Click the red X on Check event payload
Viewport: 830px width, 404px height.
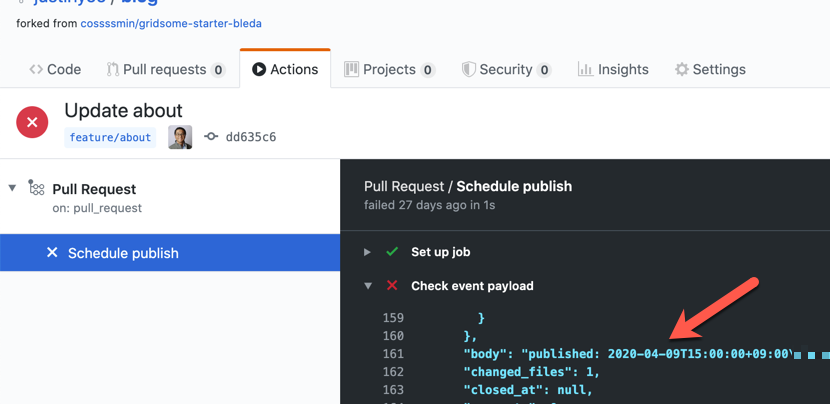[x=392, y=286]
